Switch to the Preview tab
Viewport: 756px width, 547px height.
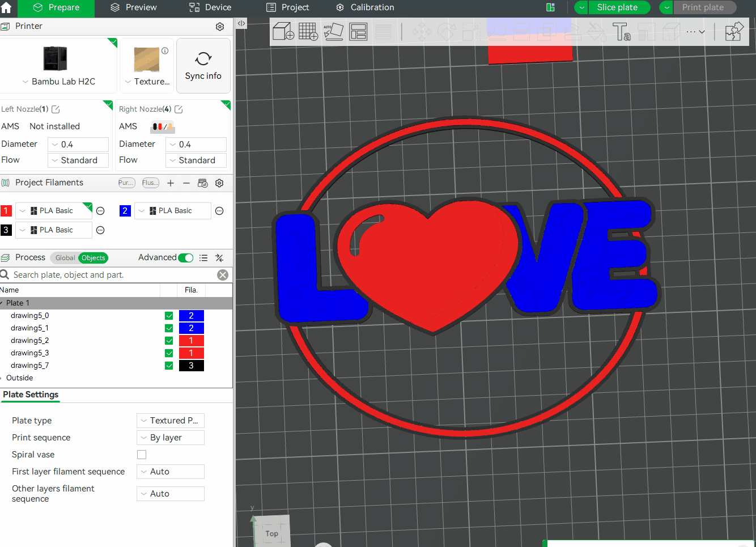click(133, 8)
